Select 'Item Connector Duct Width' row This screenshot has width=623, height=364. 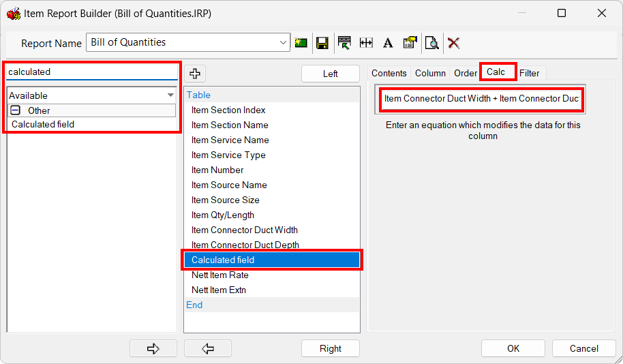tap(272, 230)
